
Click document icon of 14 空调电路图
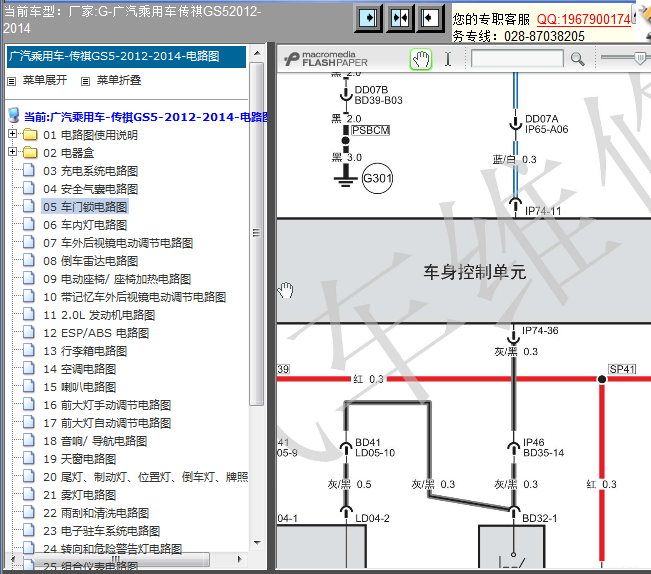point(29,368)
